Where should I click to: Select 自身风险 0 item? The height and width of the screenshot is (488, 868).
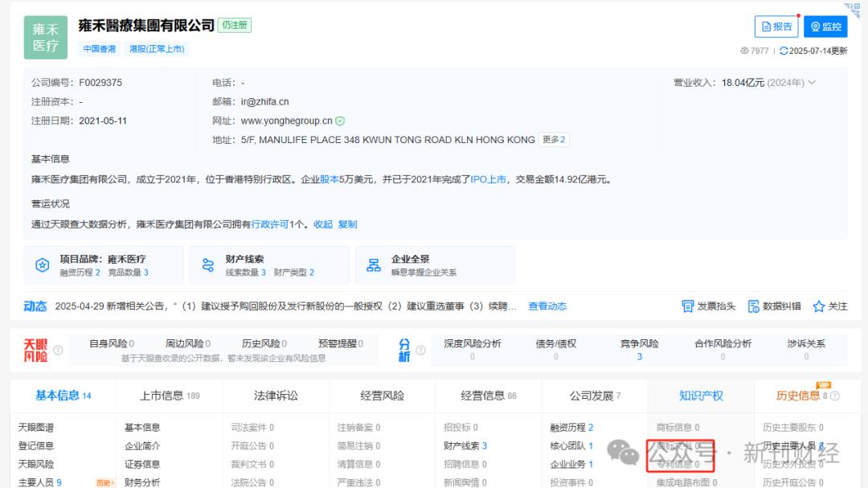click(112, 343)
